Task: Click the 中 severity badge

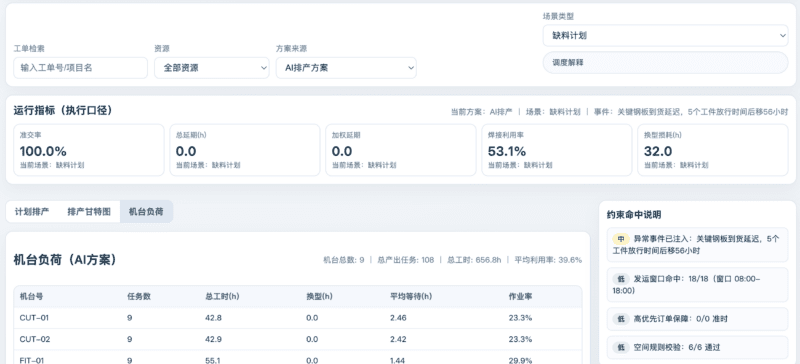Action: tap(621, 238)
